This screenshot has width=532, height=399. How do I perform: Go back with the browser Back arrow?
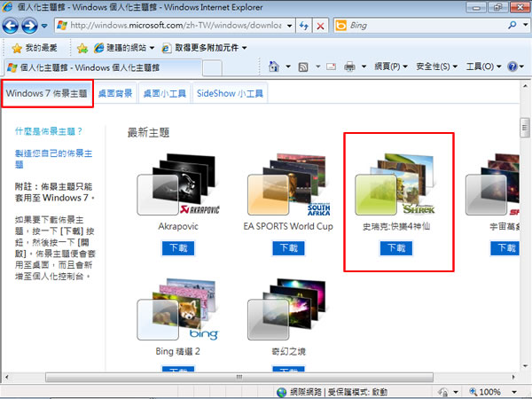pos(10,26)
